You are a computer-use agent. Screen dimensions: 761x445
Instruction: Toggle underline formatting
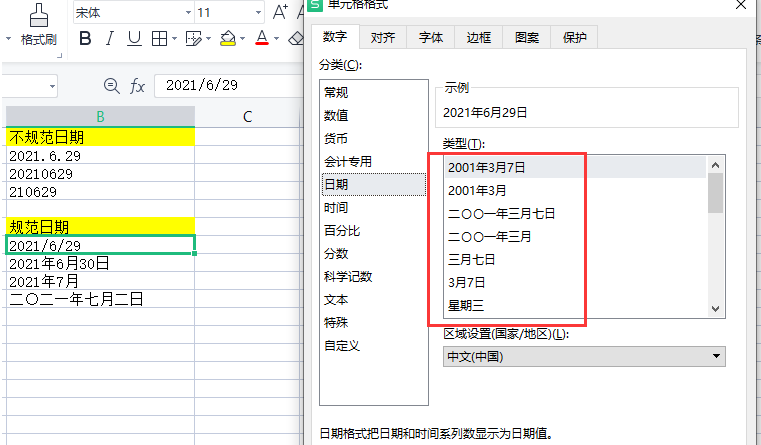click(x=134, y=38)
